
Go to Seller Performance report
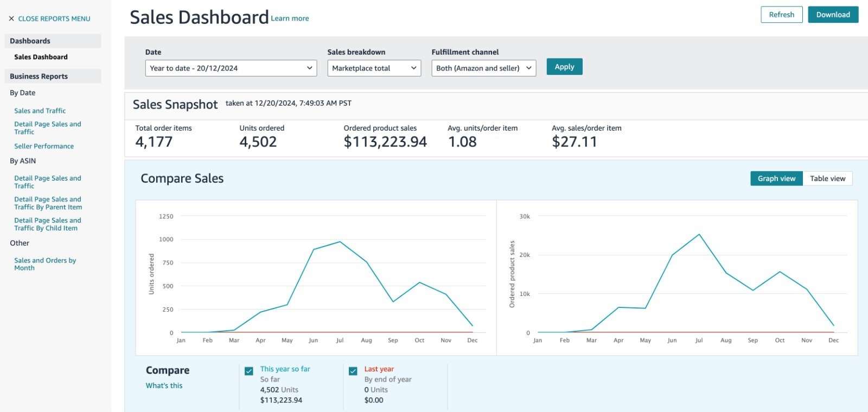coord(44,146)
